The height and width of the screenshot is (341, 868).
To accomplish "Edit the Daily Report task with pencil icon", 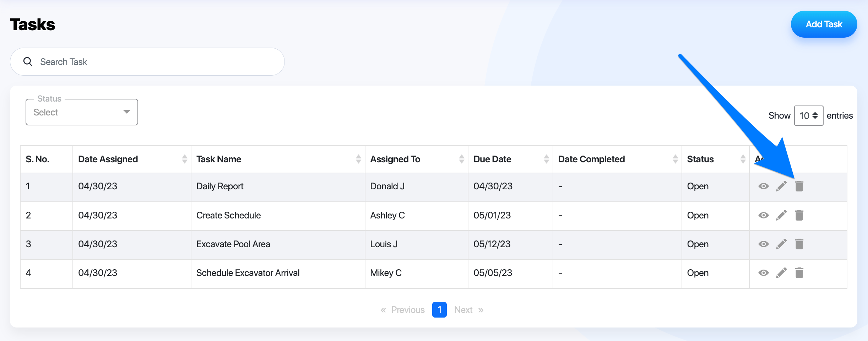I will pos(781,186).
